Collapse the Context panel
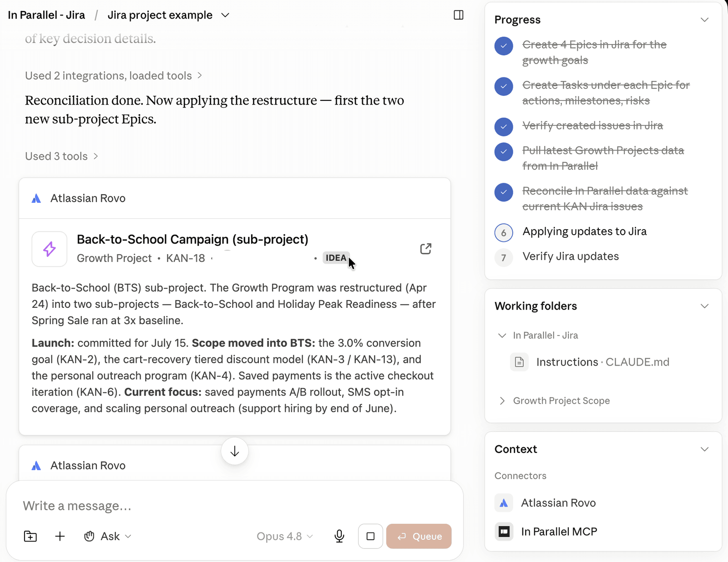 (705, 449)
